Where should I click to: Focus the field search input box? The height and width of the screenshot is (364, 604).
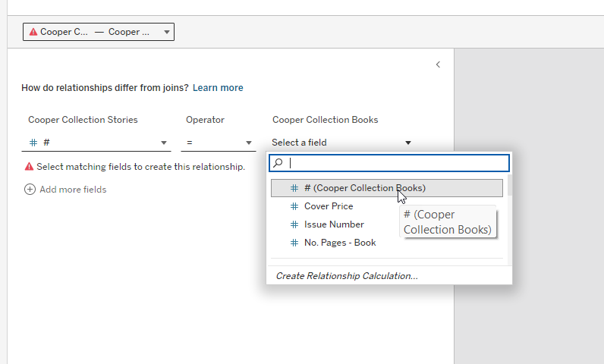(x=395, y=162)
